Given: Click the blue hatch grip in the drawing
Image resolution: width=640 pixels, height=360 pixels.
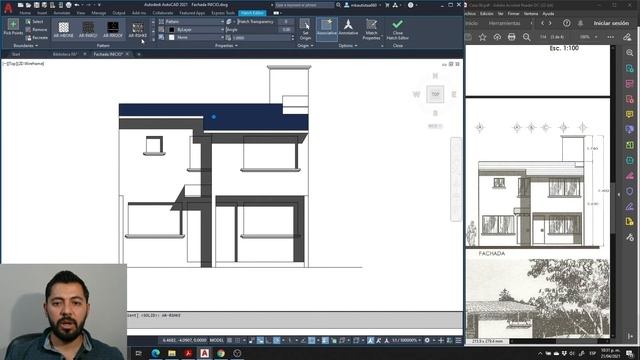Looking at the screenshot, I should [x=213, y=117].
